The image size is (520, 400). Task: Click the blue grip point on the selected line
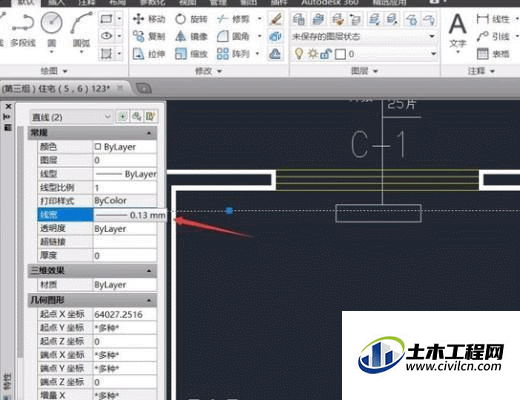(x=229, y=211)
